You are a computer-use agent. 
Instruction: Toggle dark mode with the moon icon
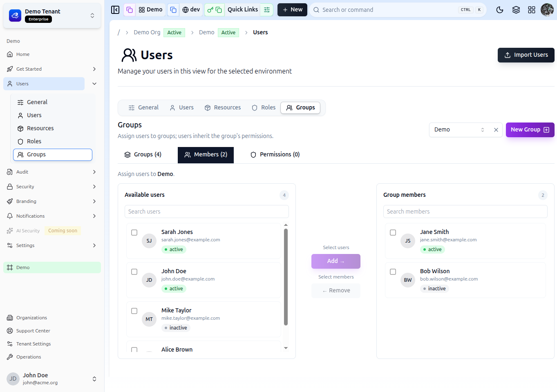[500, 9]
